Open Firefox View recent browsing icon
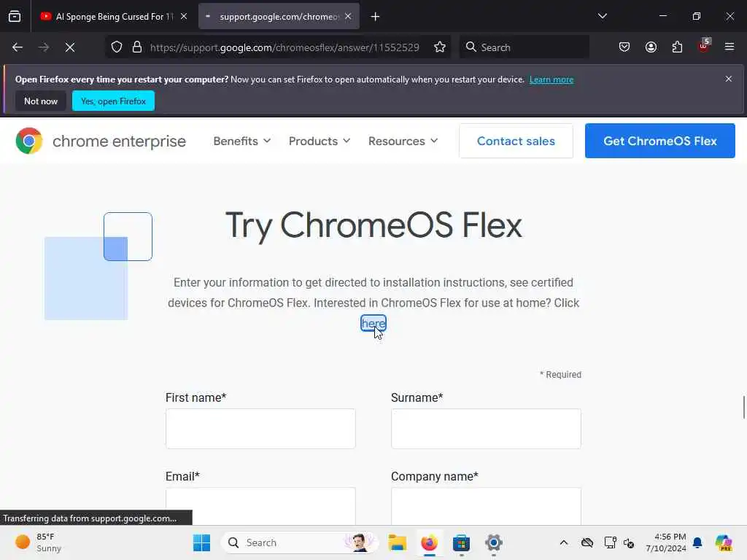This screenshot has height=560, width=747. 15,17
